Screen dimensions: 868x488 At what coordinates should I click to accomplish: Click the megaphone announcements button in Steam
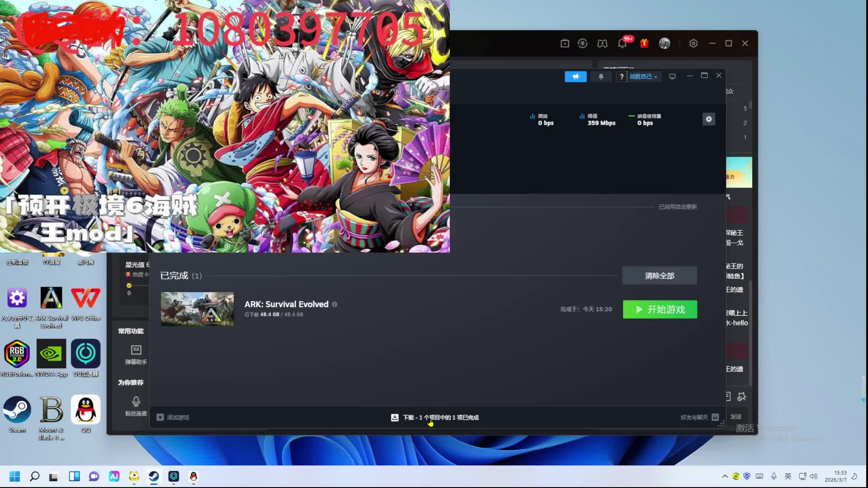[576, 76]
